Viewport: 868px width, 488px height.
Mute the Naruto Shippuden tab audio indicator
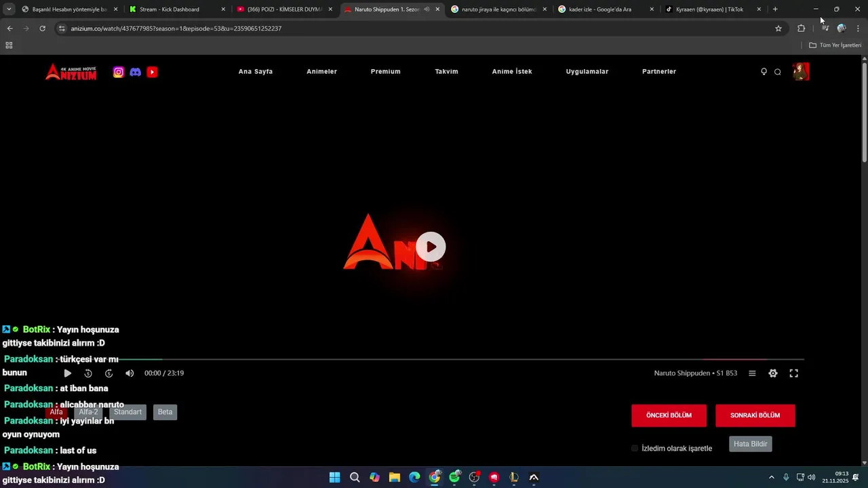(427, 9)
